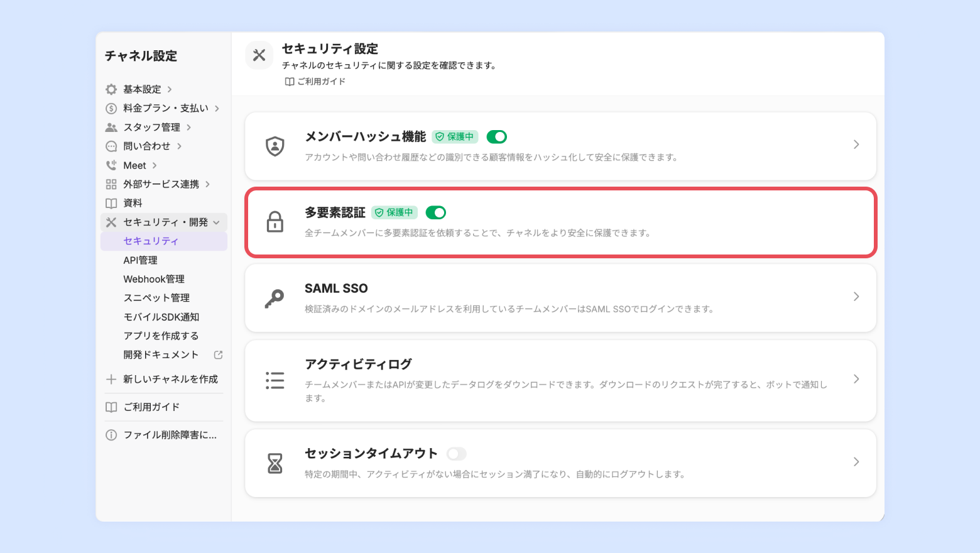
Task: Click the dollar icon beside 料金プラン・支払い
Action: 111,108
